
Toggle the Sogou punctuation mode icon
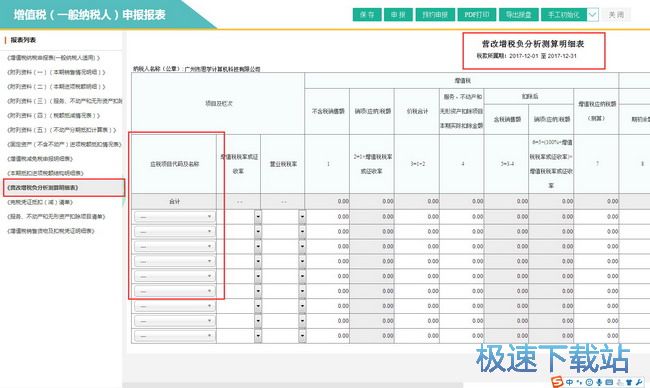(579, 382)
